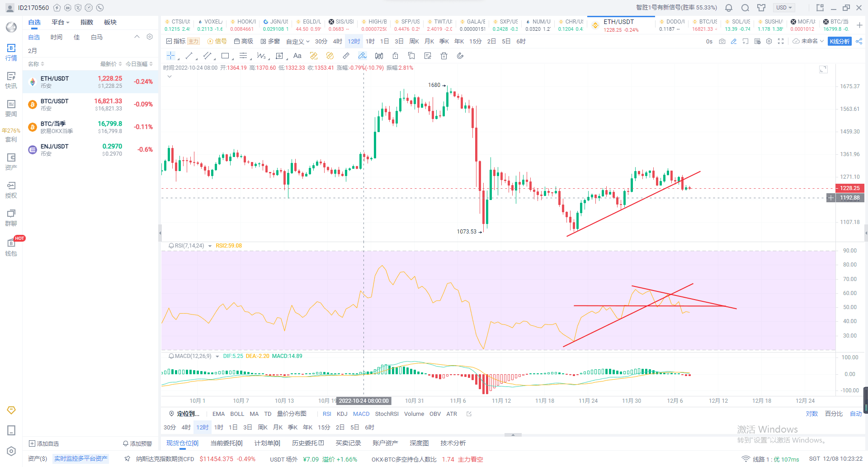Enter fullscreen chart mode
Screen dimensions: 868x467
[781, 41]
